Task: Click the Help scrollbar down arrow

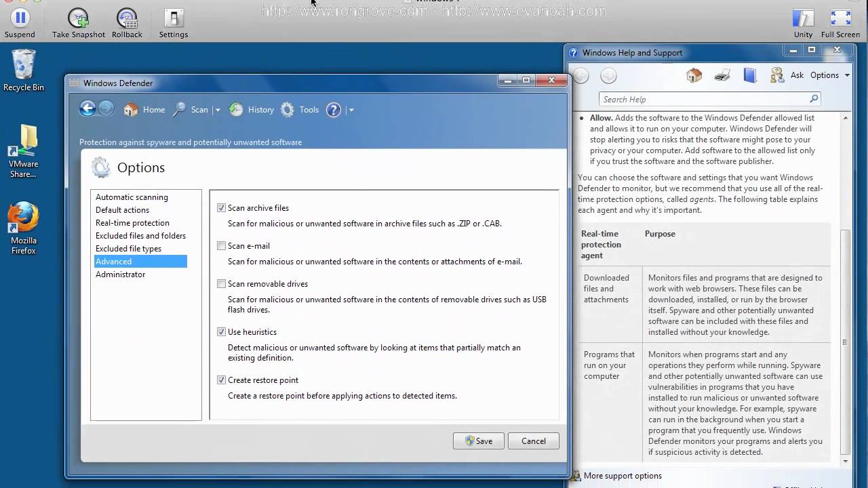Action: pos(845,460)
